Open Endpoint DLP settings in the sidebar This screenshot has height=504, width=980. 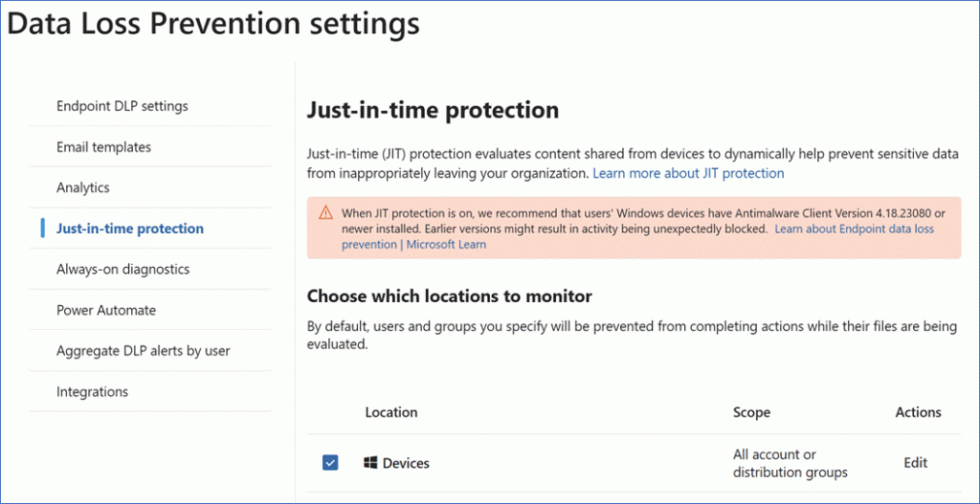pyautogui.click(x=122, y=106)
